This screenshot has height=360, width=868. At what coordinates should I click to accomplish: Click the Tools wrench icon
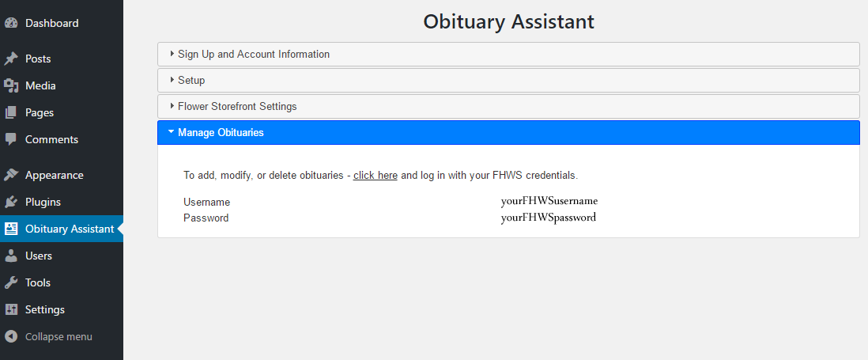(x=11, y=282)
